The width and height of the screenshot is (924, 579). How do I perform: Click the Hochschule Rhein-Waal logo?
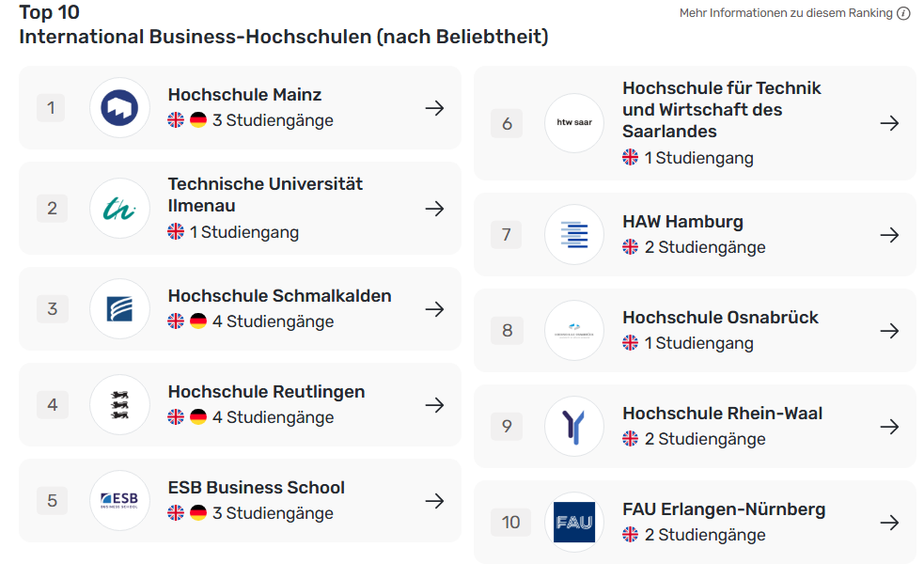tap(574, 427)
